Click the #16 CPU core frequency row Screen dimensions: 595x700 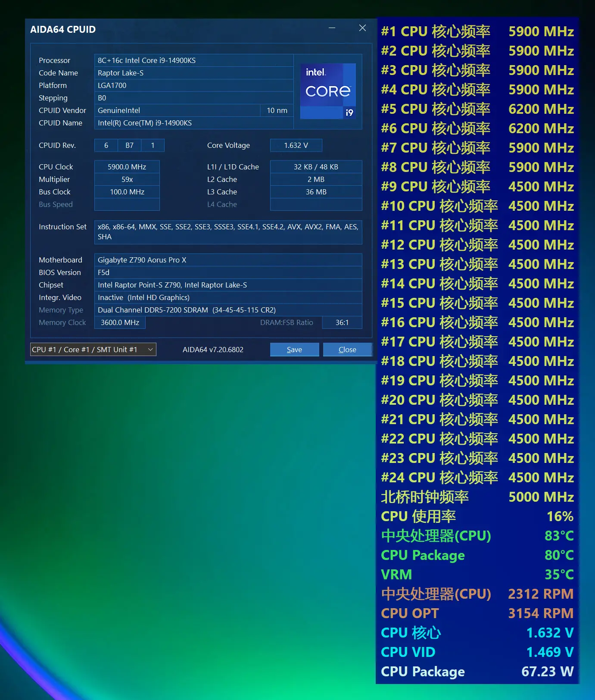477,322
